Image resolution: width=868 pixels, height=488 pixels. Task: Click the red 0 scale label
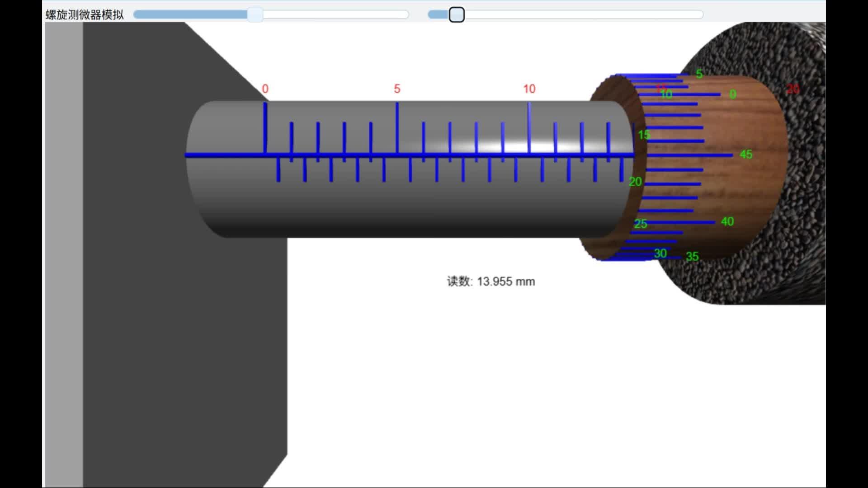click(265, 89)
